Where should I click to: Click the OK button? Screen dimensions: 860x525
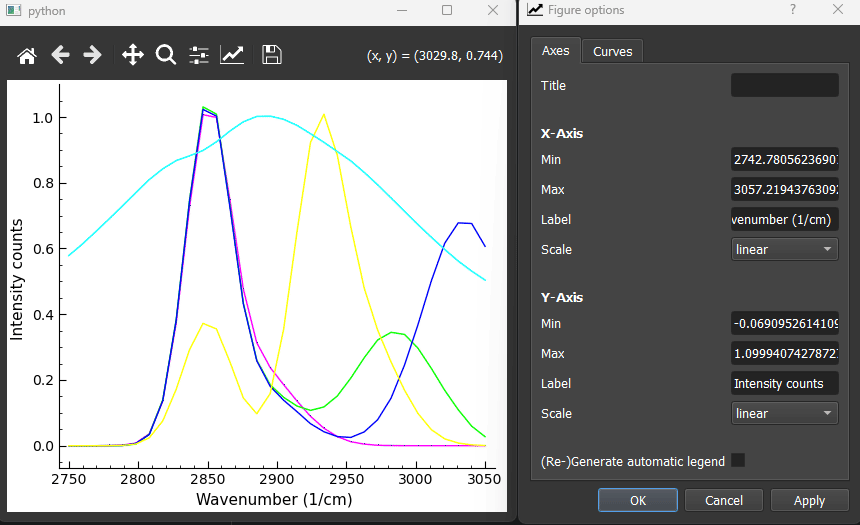[638, 500]
